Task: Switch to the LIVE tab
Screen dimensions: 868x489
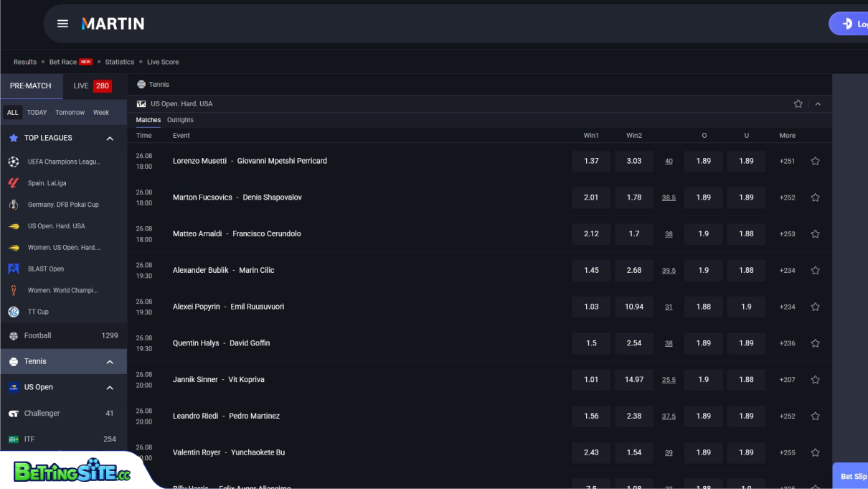Action: click(92, 86)
